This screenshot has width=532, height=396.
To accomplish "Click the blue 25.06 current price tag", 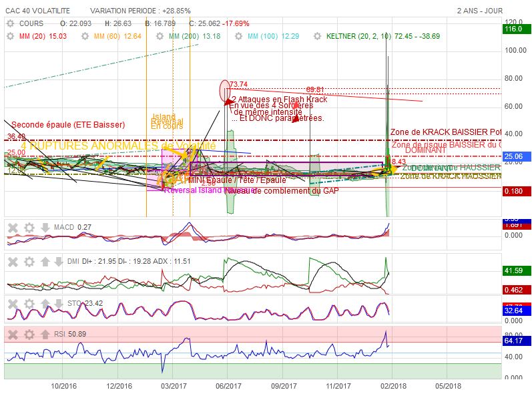I will [x=517, y=156].
